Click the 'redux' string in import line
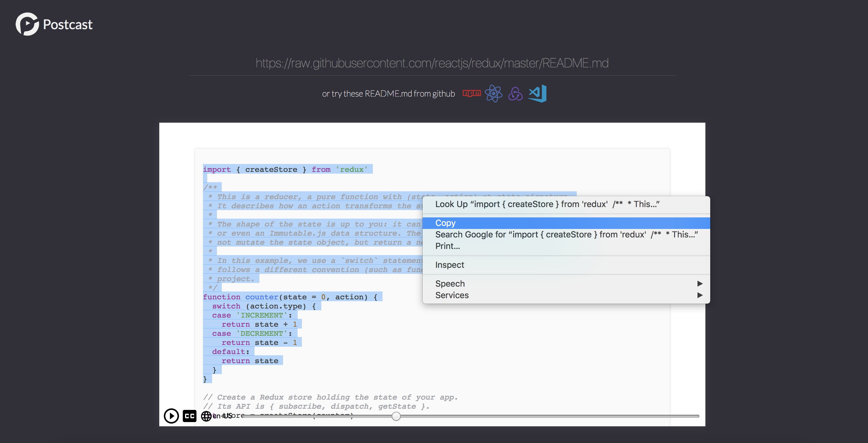The height and width of the screenshot is (443, 868). click(351, 169)
